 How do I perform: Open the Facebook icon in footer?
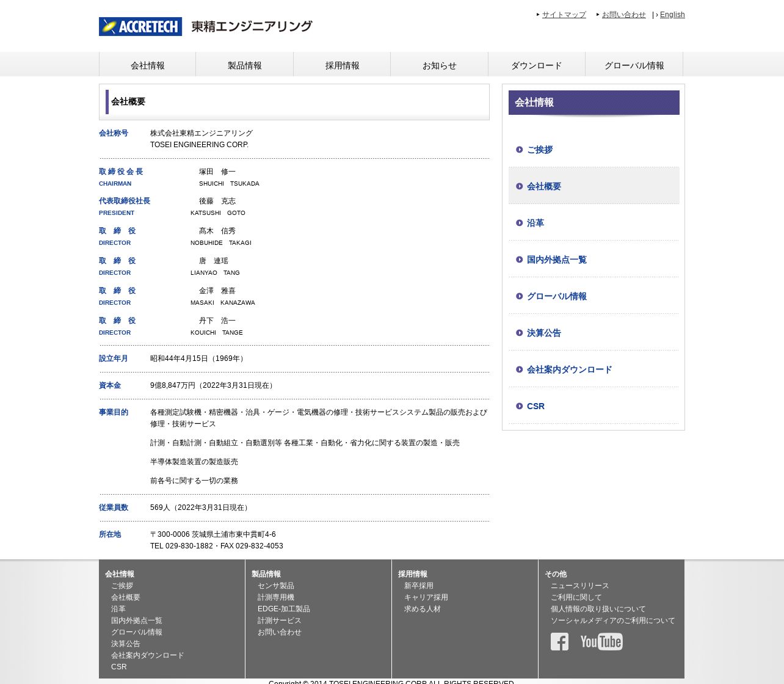pos(559,641)
